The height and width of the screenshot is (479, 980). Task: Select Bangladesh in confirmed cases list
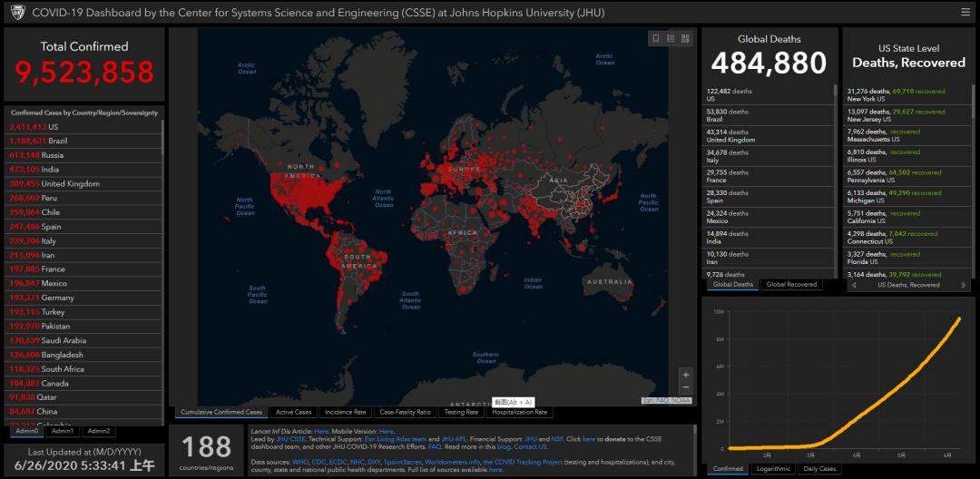pos(83,355)
